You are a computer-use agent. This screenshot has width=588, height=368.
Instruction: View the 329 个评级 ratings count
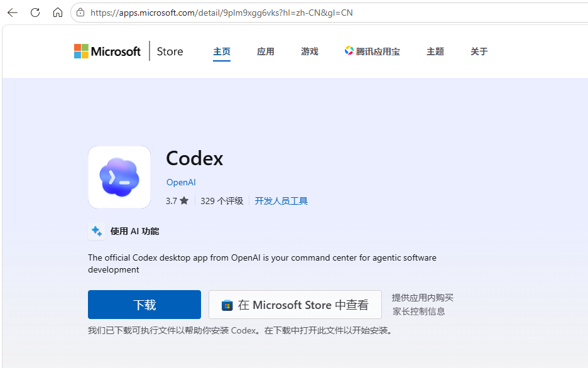(222, 201)
